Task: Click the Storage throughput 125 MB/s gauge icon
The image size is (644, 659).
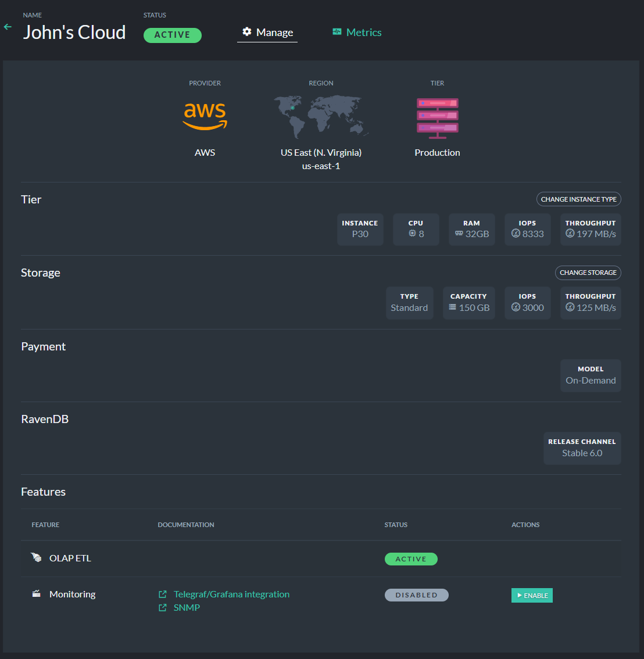Action: click(x=570, y=307)
